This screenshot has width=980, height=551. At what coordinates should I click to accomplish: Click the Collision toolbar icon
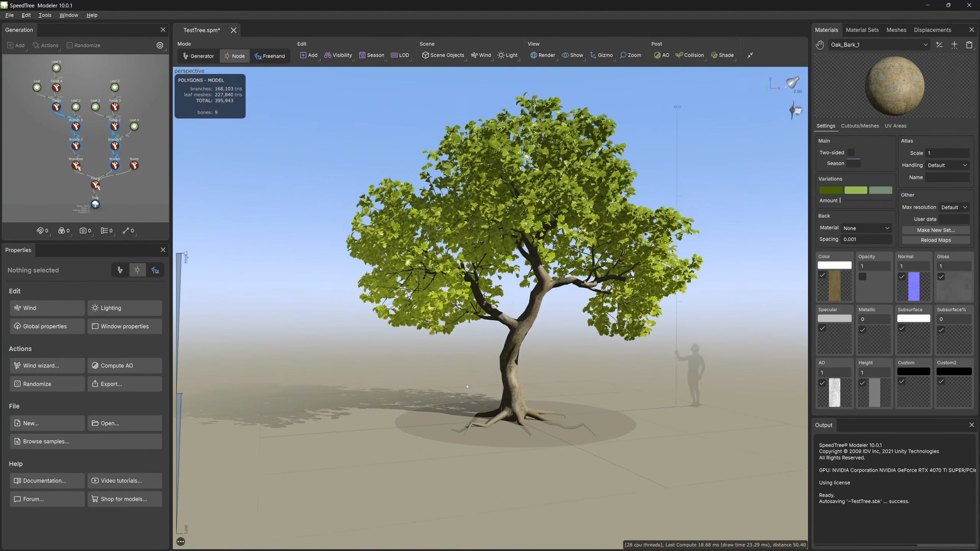click(x=689, y=55)
